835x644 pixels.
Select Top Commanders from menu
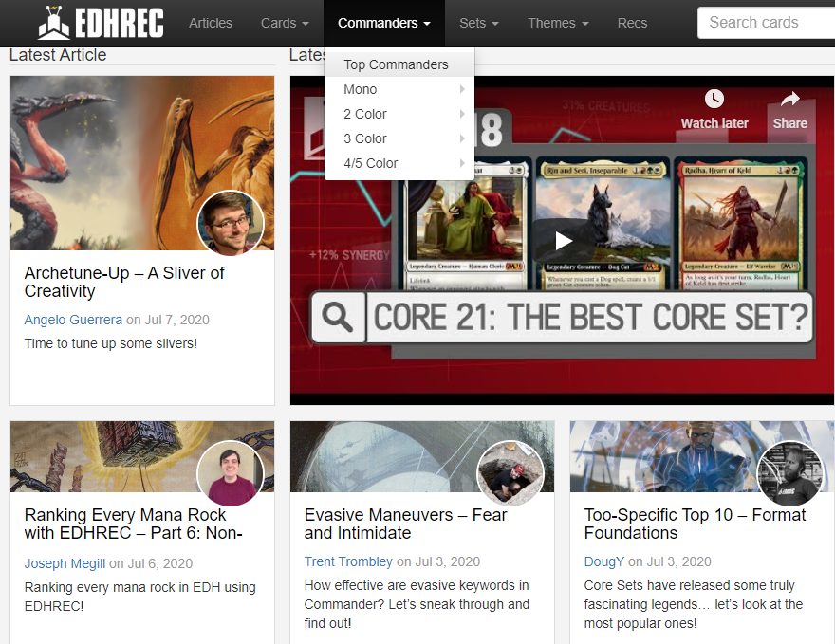pos(399,64)
